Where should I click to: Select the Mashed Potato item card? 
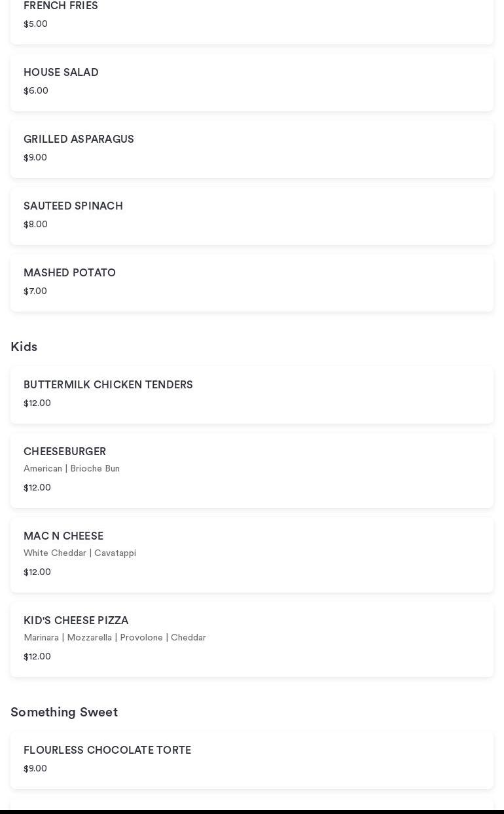click(252, 283)
